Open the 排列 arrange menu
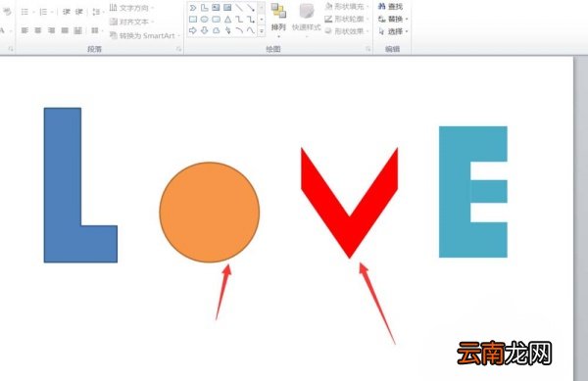The height and width of the screenshot is (381, 588). coord(278,21)
